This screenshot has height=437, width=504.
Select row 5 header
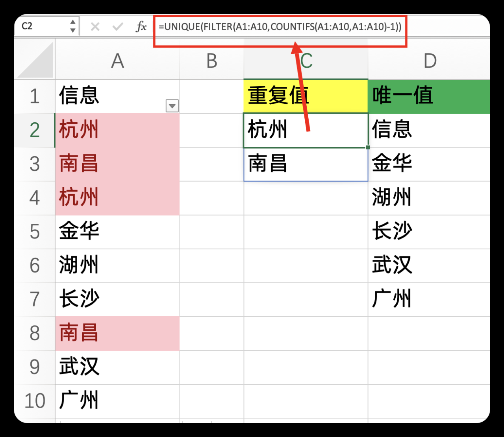click(x=35, y=232)
